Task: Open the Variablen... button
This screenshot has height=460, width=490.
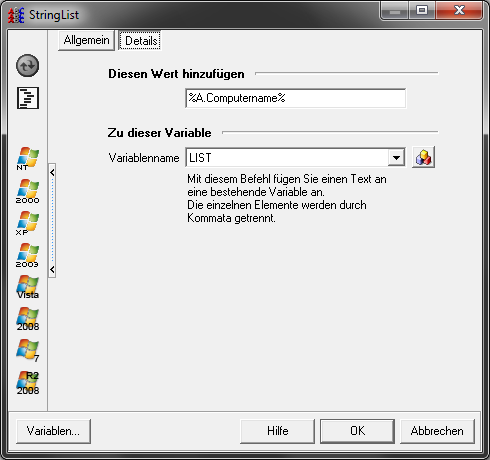Action: (53, 431)
